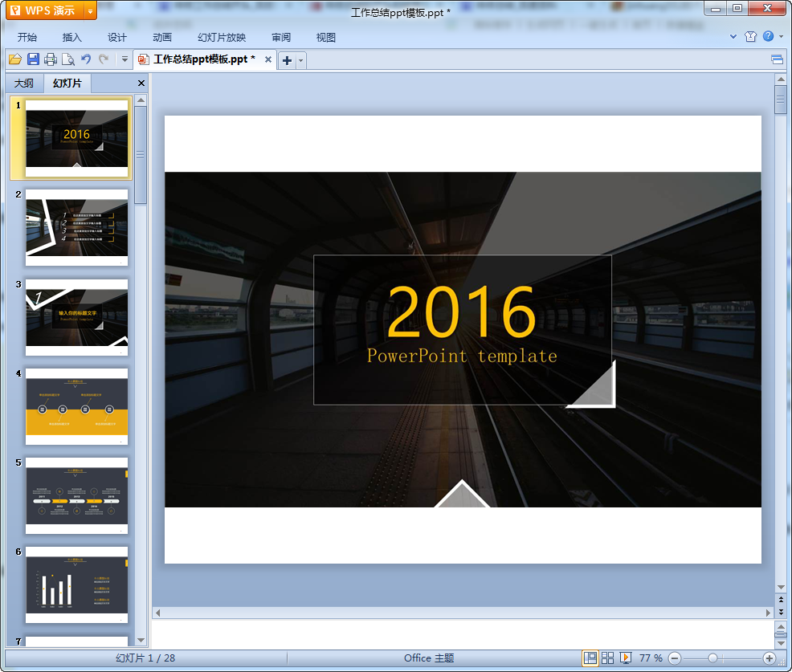The width and height of the screenshot is (792, 672).
Task: Open the 视图 ribbon tab
Action: [x=326, y=38]
